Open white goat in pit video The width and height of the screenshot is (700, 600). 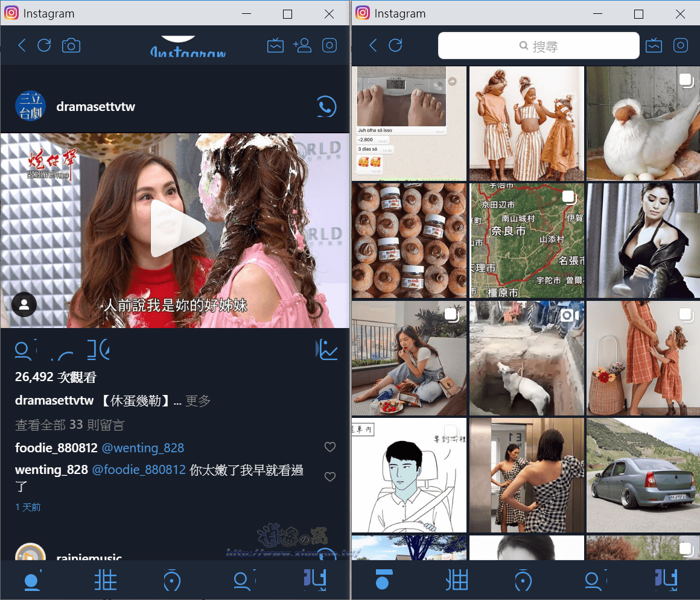click(x=527, y=358)
